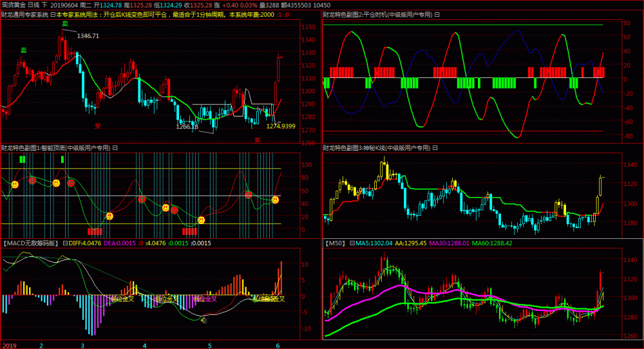Viewport: 644px width, 349px height.
Task: Click the month 4 marker on time axis
Action: tap(144, 346)
